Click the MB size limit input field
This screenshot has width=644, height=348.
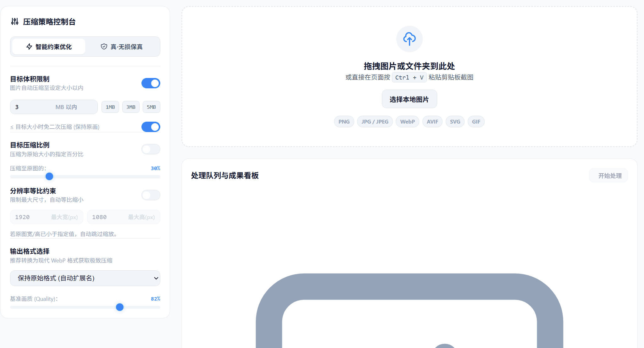pyautogui.click(x=54, y=107)
